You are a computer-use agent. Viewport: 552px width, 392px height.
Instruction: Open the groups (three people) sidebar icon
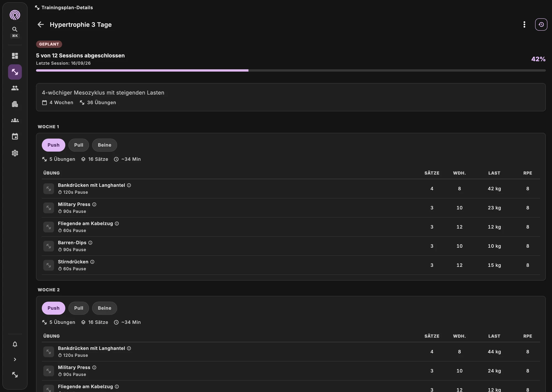click(x=15, y=120)
